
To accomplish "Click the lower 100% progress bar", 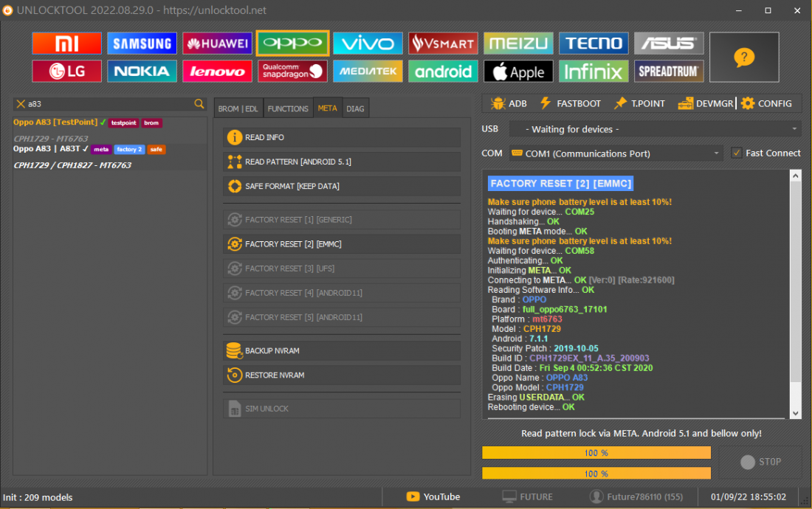I will pyautogui.click(x=596, y=474).
